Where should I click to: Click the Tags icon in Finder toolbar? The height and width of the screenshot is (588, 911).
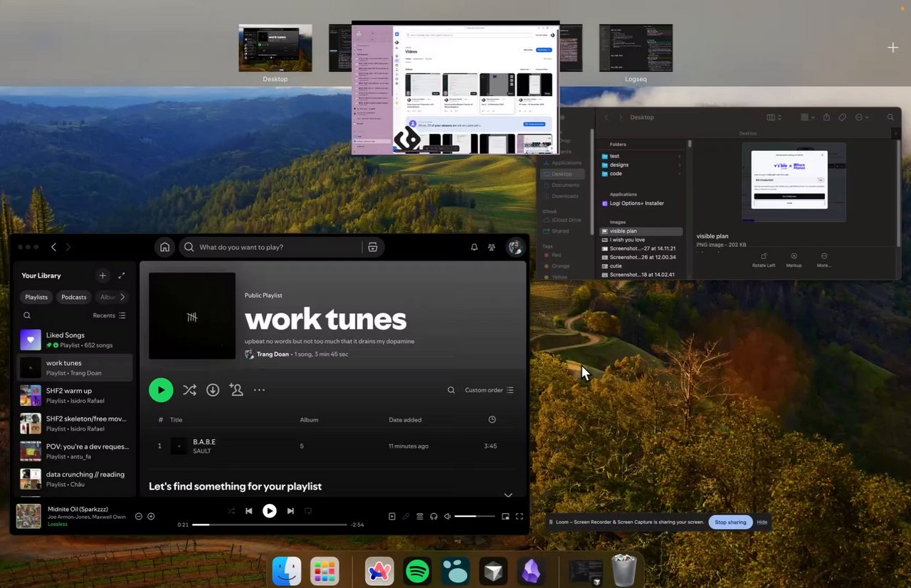[x=842, y=117]
